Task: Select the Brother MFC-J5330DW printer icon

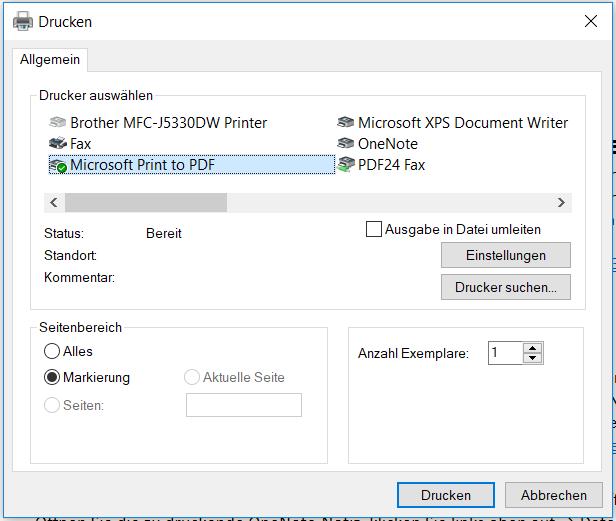Action: (x=58, y=123)
